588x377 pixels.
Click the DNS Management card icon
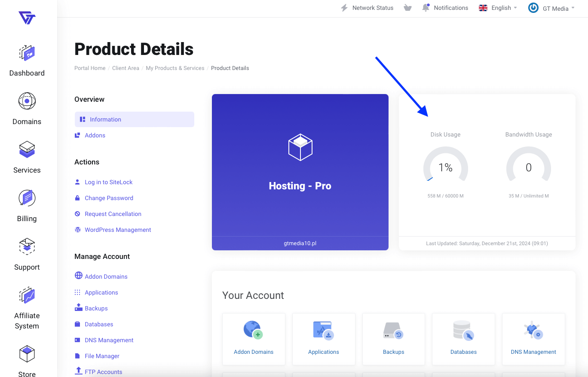pos(533,330)
